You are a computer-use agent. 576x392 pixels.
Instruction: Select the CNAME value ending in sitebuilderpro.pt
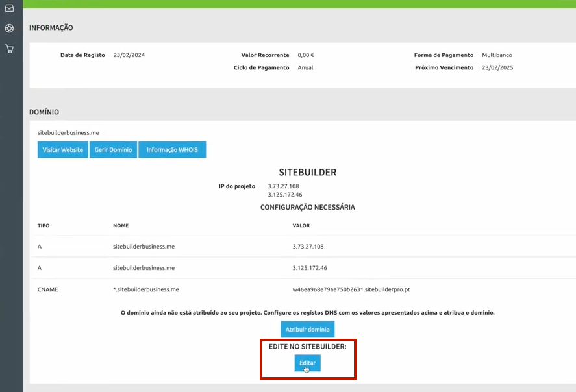tap(351, 289)
